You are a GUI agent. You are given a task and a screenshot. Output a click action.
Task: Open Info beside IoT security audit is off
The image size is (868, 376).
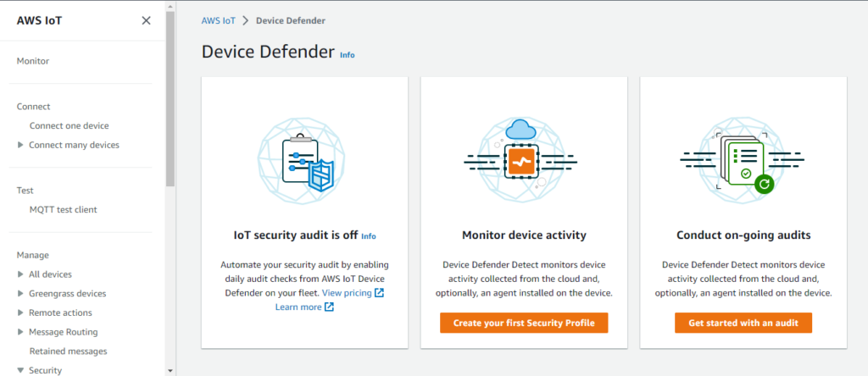(x=369, y=236)
